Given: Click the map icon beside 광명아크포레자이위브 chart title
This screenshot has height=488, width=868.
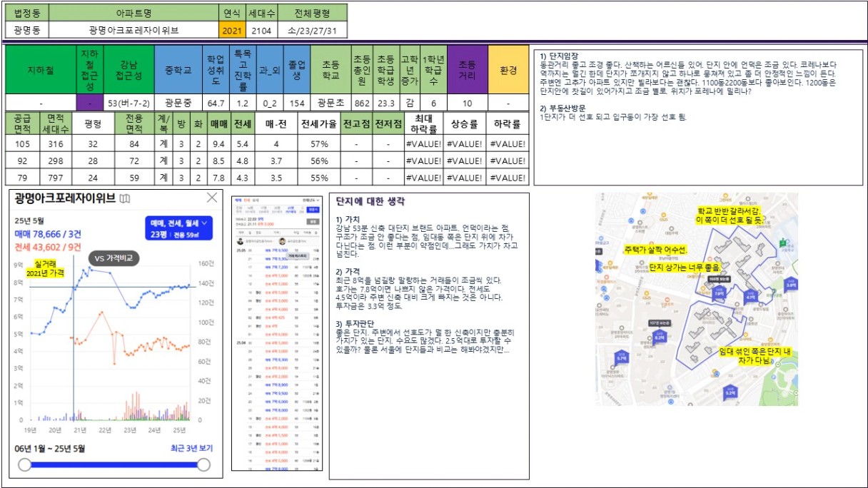Looking at the screenshot, I should point(125,198).
